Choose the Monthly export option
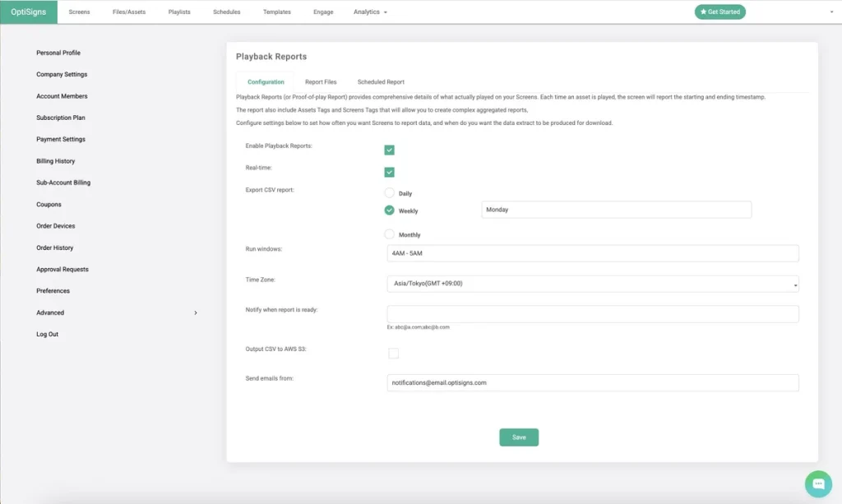The height and width of the screenshot is (504, 842). coord(390,234)
